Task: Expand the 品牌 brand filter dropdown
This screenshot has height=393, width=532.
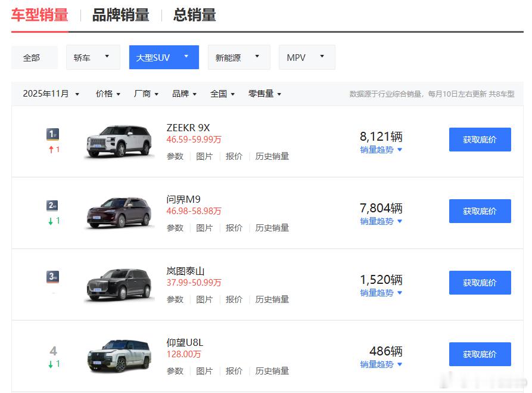Action: pyautogui.click(x=184, y=94)
